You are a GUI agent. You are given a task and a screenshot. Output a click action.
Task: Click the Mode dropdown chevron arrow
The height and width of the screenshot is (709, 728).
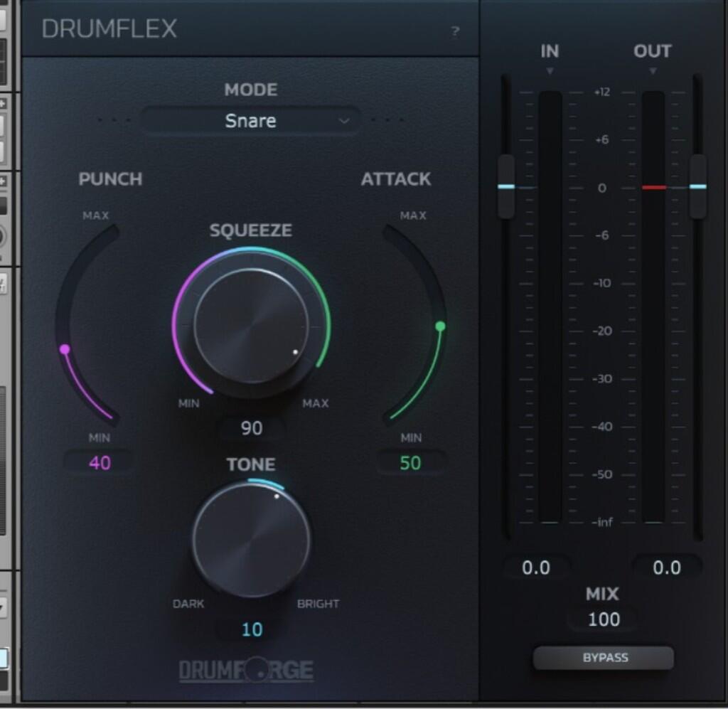[344, 121]
